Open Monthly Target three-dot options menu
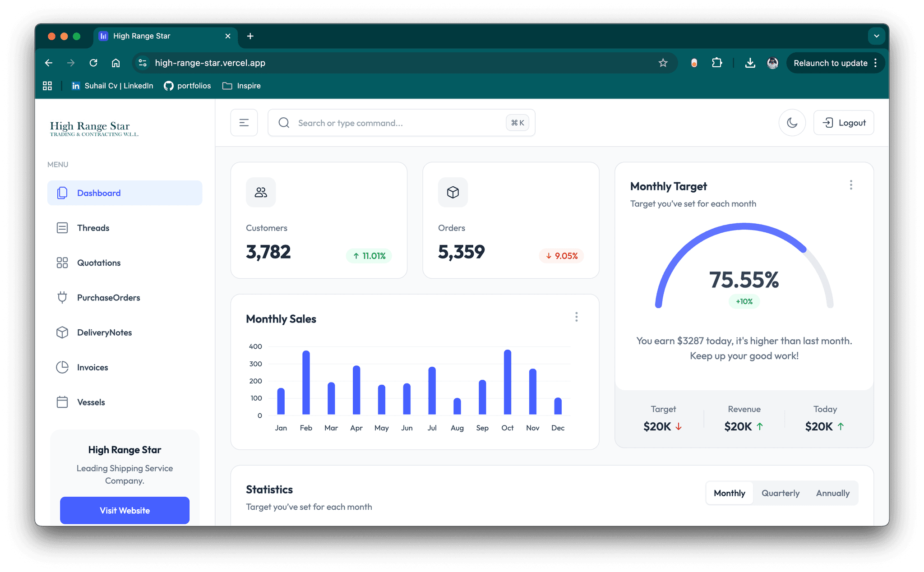 pos(851,185)
